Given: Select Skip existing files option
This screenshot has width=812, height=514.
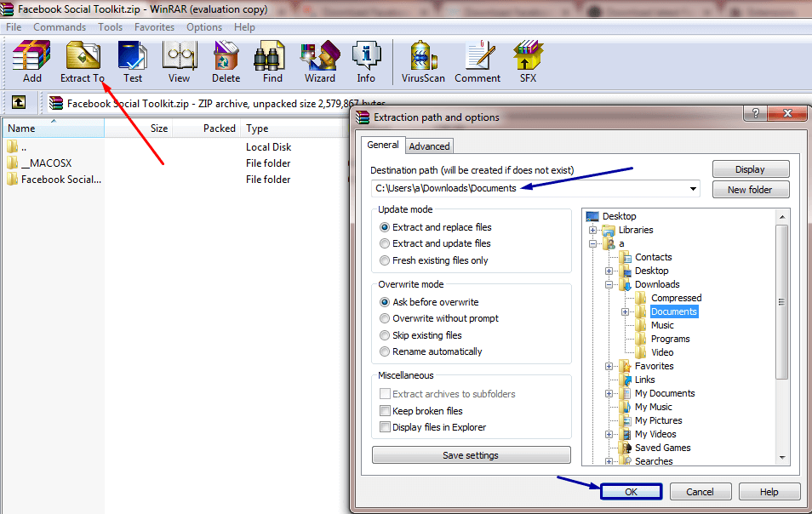Looking at the screenshot, I should point(384,335).
